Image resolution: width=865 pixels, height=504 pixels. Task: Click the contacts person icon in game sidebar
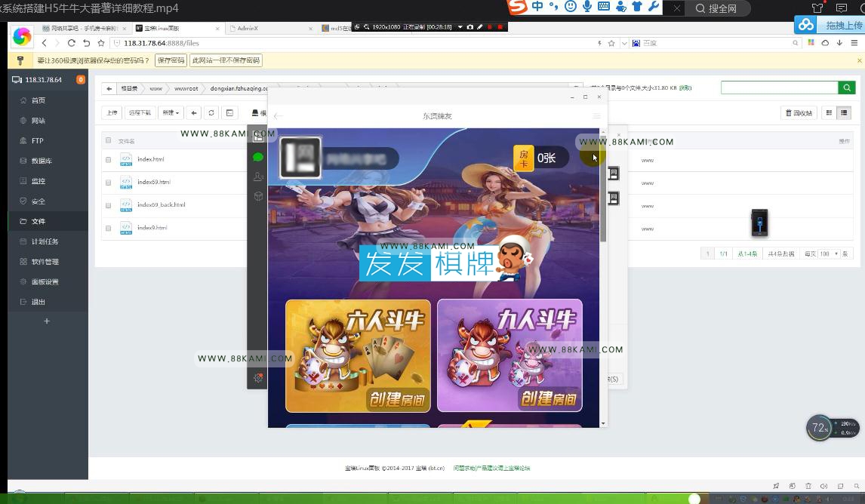257,177
